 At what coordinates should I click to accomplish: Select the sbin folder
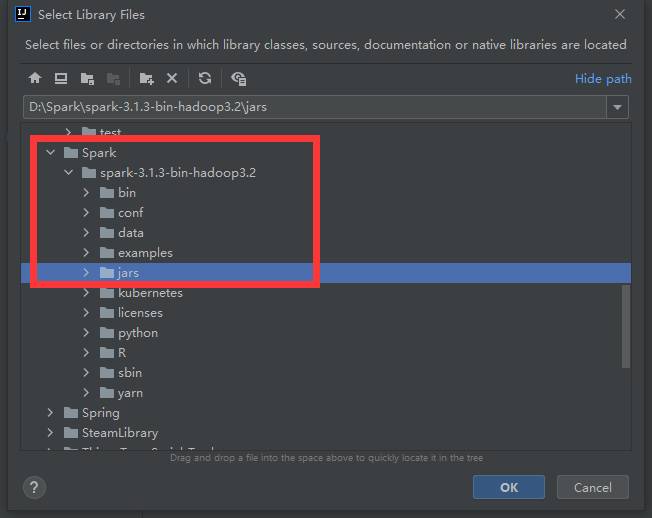coord(121,372)
